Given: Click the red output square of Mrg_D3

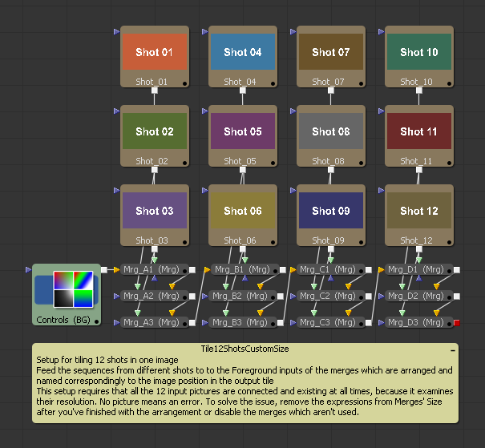Looking at the screenshot, I should [x=457, y=323].
